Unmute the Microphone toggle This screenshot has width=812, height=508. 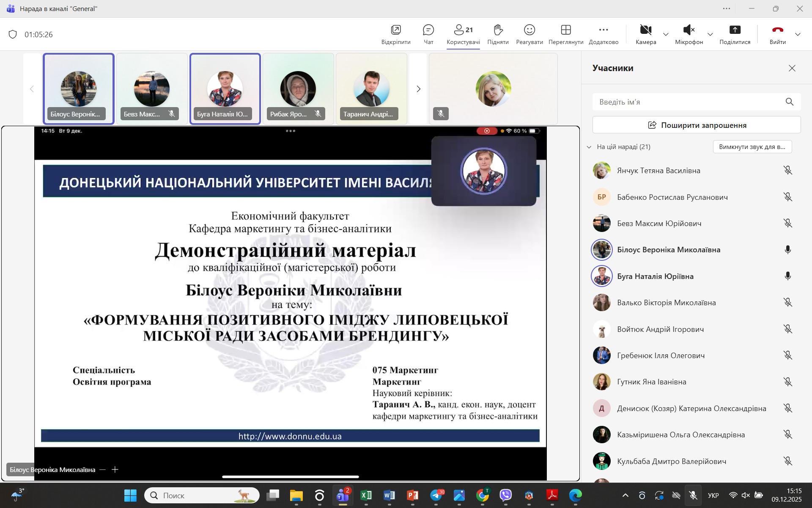pyautogui.click(x=689, y=30)
